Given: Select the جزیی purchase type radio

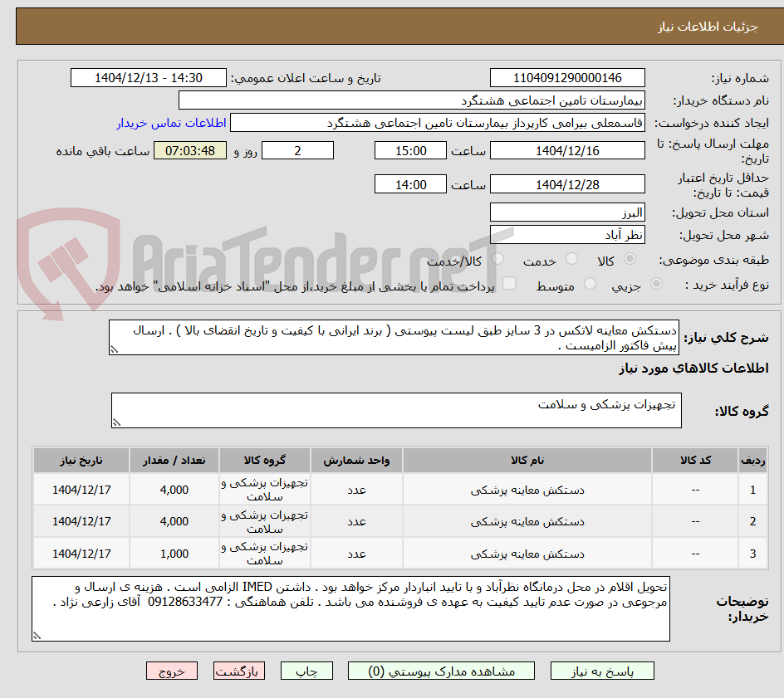Looking at the screenshot, I should click(656, 283).
